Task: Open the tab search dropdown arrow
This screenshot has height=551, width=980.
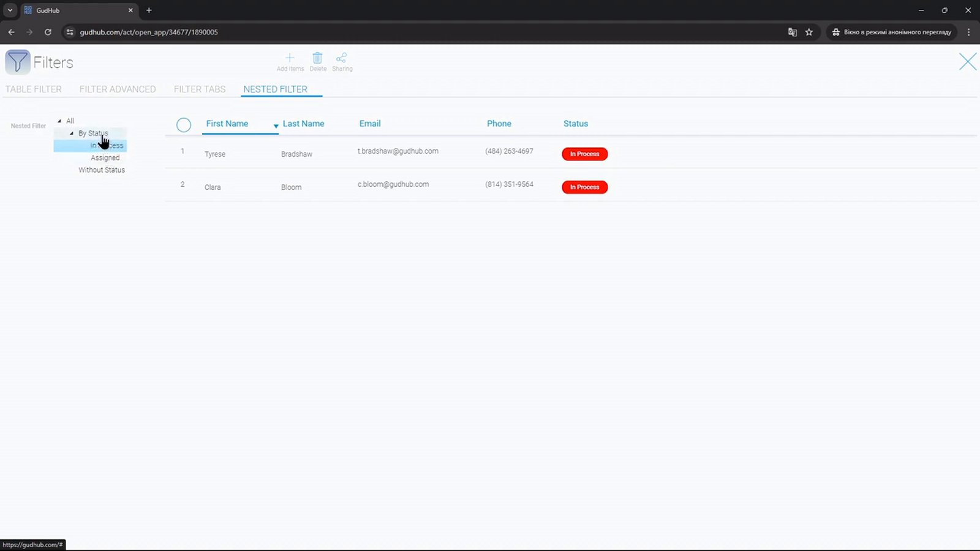Action: click(x=10, y=10)
